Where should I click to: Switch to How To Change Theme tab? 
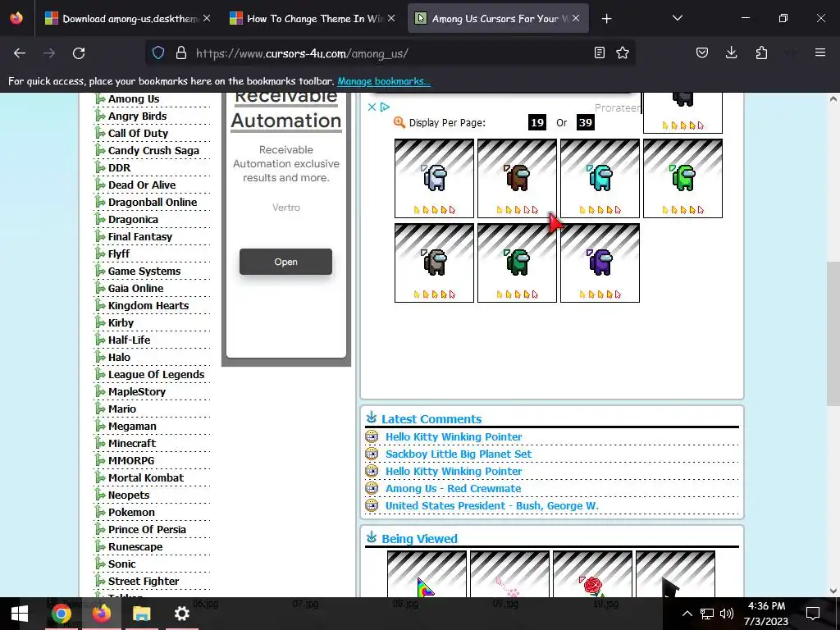[313, 19]
